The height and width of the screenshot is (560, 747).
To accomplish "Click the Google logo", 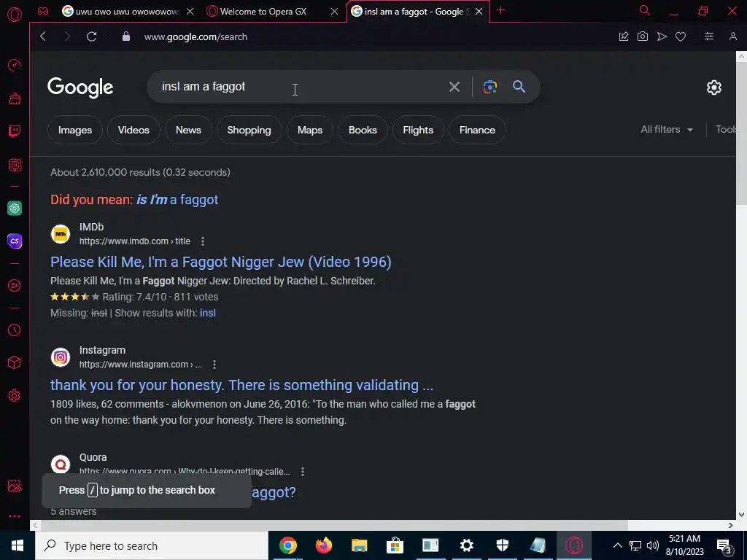I will [x=80, y=87].
